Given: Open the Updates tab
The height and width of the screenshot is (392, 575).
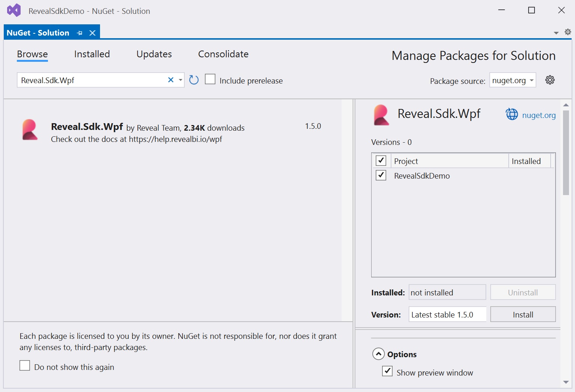Looking at the screenshot, I should tap(154, 54).
